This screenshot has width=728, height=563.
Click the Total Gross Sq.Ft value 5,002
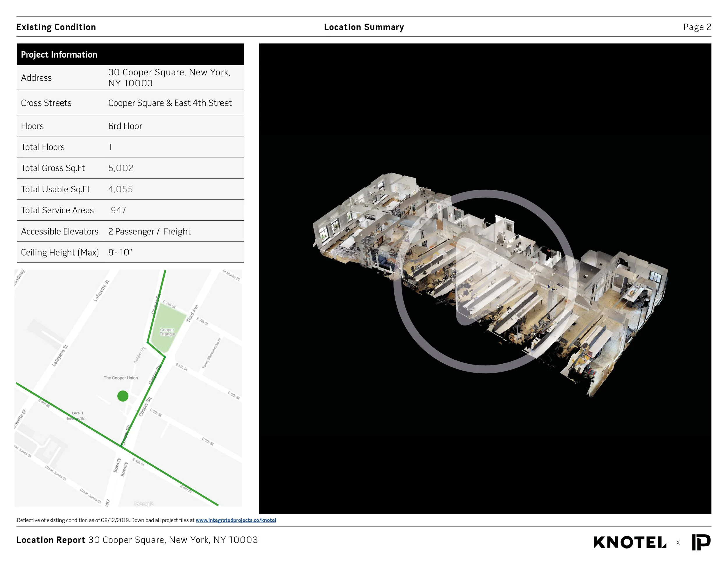(x=121, y=168)
